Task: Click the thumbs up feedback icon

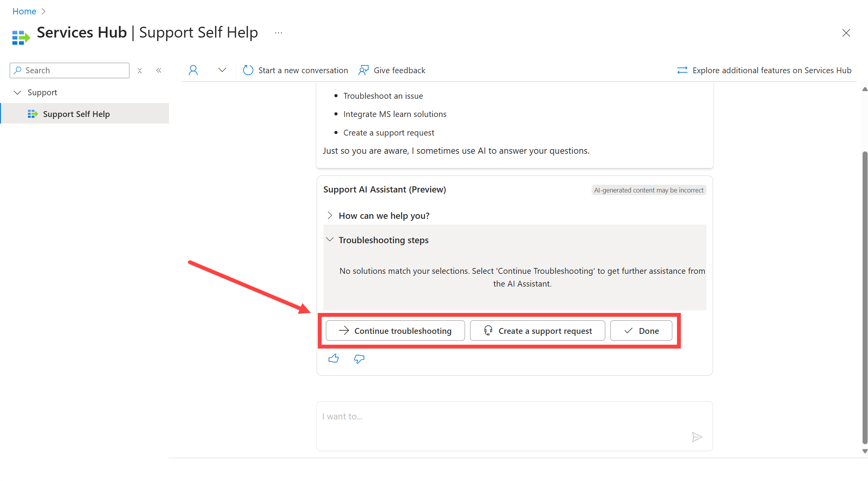Action: [x=333, y=358]
